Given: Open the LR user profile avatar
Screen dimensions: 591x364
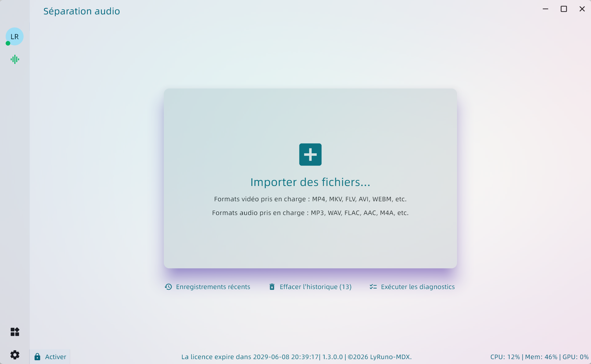Looking at the screenshot, I should coord(14,36).
